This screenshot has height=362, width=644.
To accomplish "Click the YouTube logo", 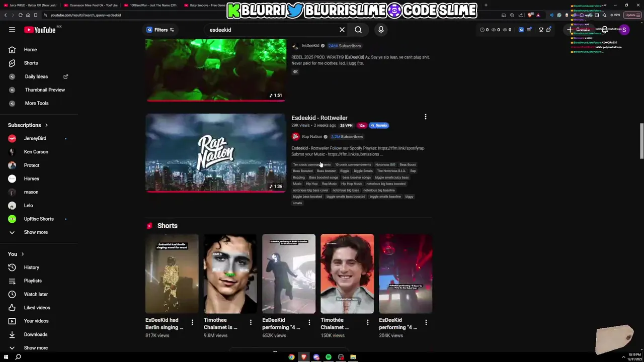I will [x=40, y=30].
